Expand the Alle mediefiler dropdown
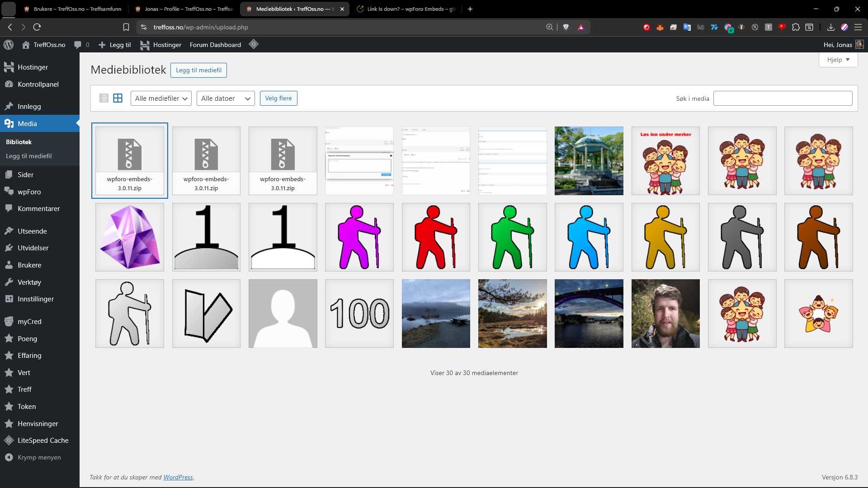Screen dimensions: 868x488 tap(161, 98)
